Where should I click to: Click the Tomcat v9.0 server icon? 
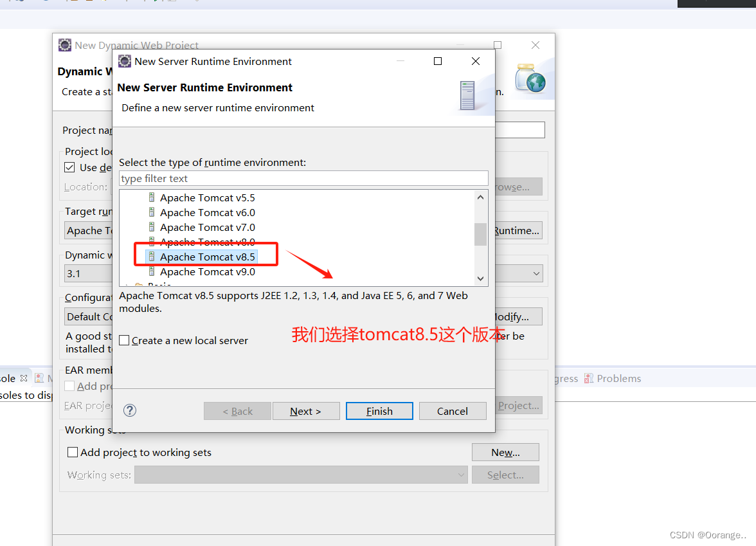152,271
